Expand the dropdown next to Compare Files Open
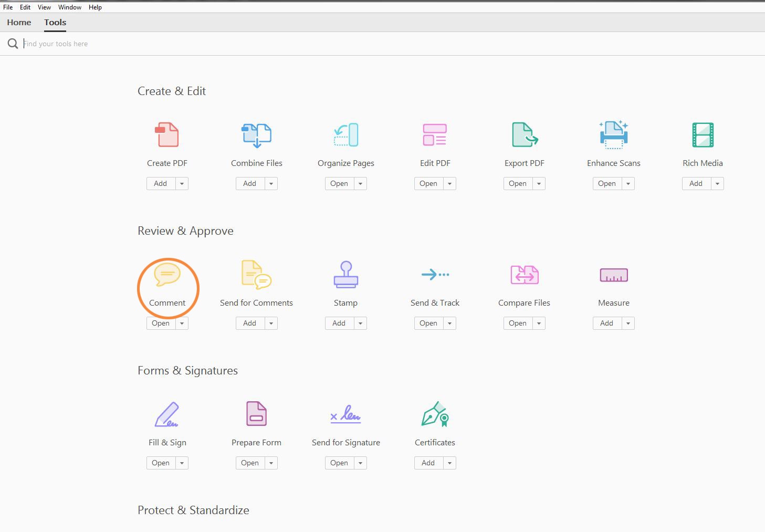This screenshot has width=765, height=532. [x=539, y=323]
